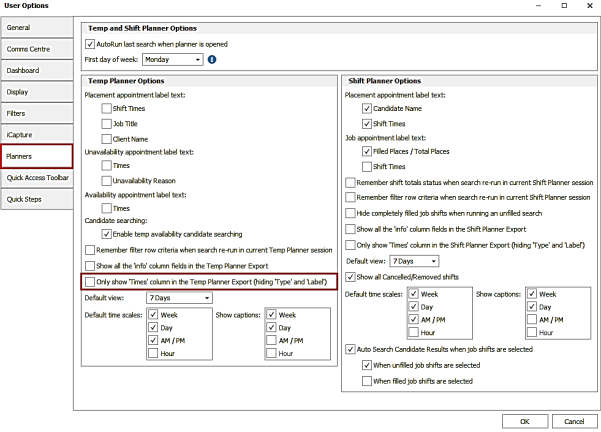
Task: Toggle Auto Search Candidate Results when job shifts selected
Action: [350, 349]
